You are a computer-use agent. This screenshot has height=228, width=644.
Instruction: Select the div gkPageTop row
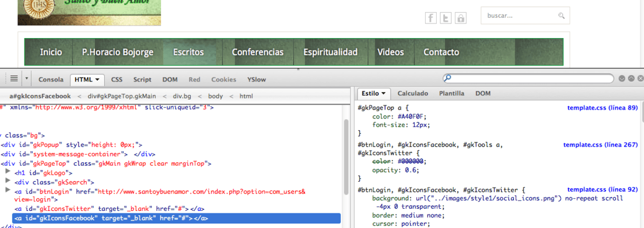click(106, 164)
